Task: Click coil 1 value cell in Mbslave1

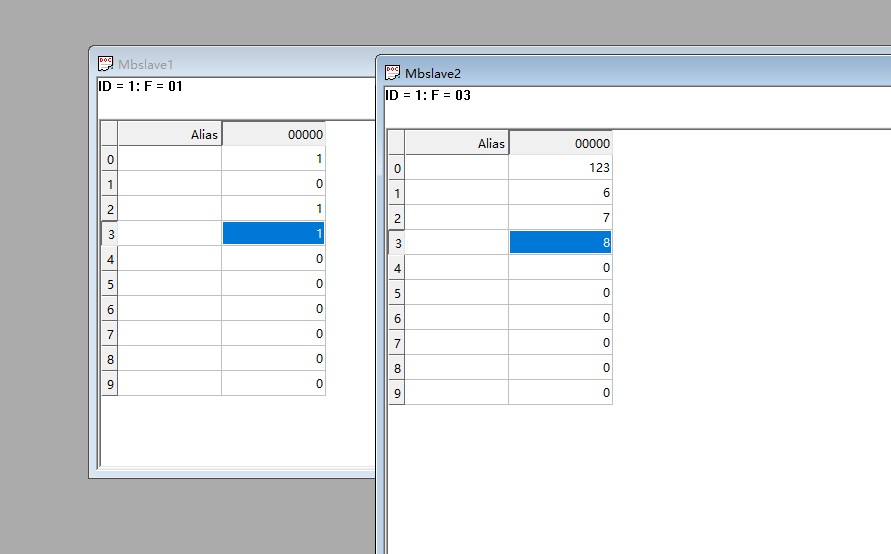Action: tap(273, 184)
